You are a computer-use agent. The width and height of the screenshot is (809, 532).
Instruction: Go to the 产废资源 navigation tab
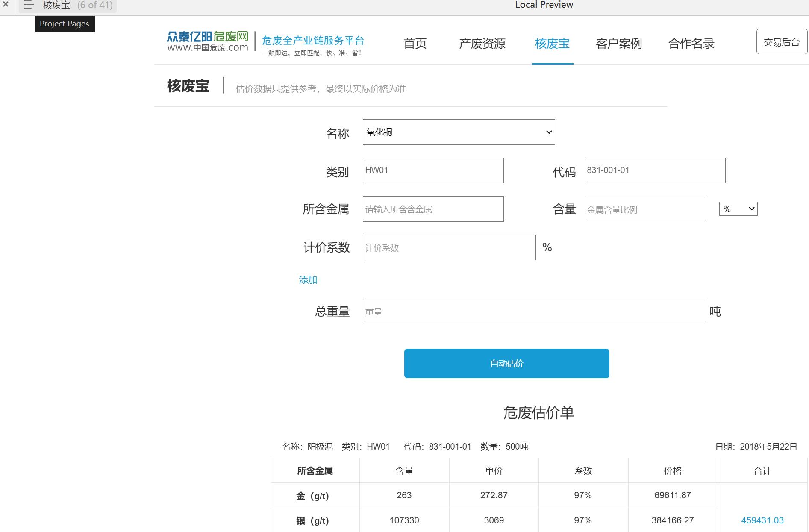click(482, 43)
